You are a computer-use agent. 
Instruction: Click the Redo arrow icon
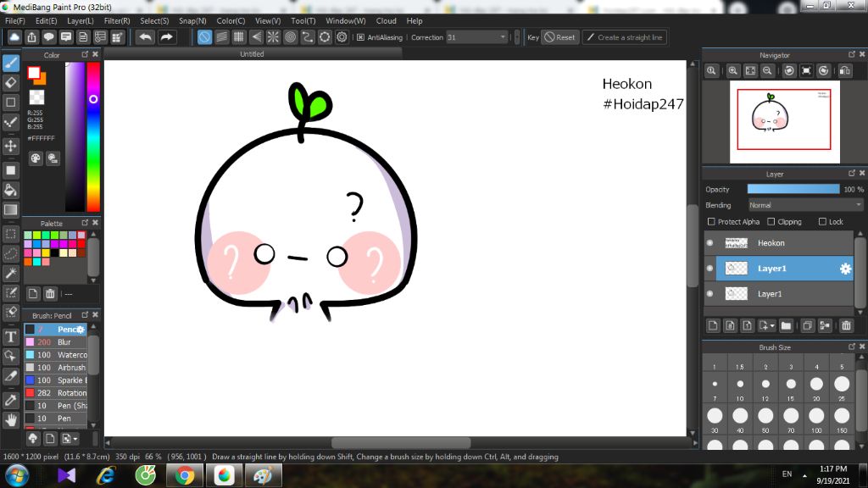(x=166, y=37)
